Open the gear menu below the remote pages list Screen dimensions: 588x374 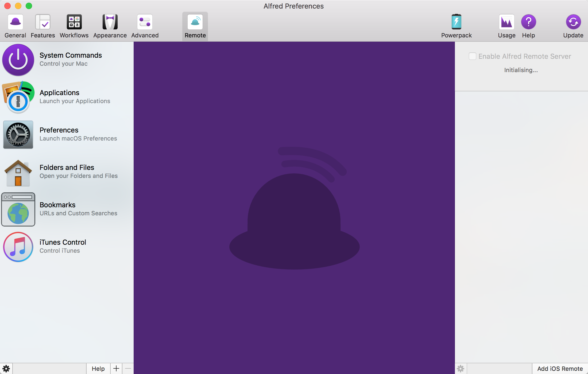pyautogui.click(x=6, y=368)
